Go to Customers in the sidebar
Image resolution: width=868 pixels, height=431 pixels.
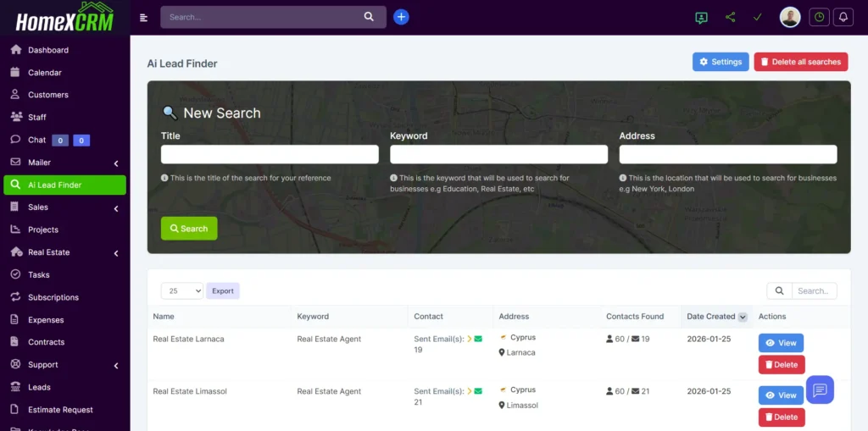click(x=47, y=95)
